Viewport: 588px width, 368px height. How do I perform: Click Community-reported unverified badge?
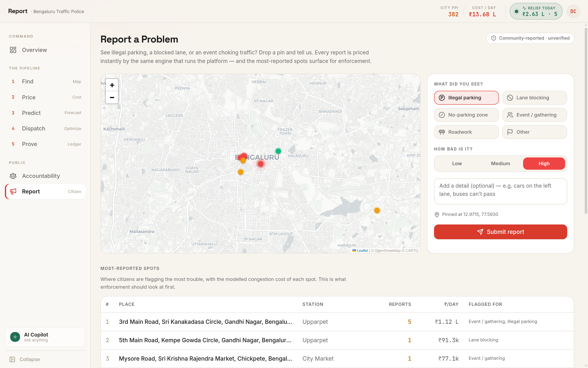[x=530, y=38]
